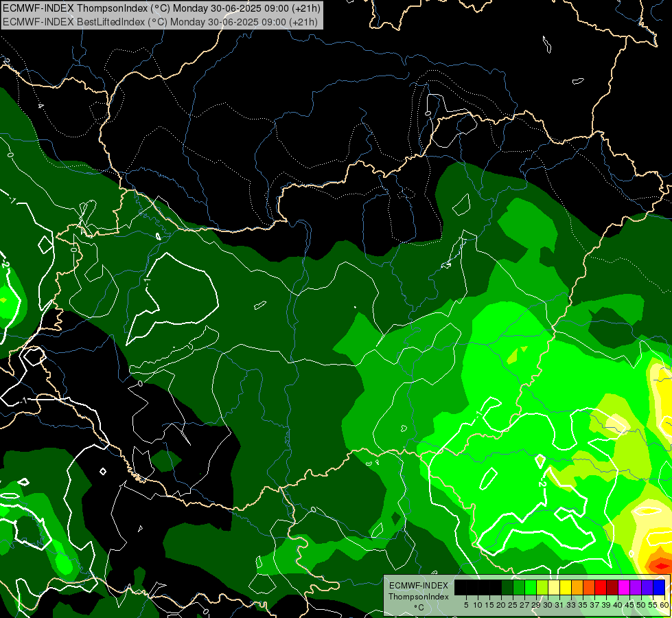Select the bright green 27–29 legend swatch

(x=531, y=587)
